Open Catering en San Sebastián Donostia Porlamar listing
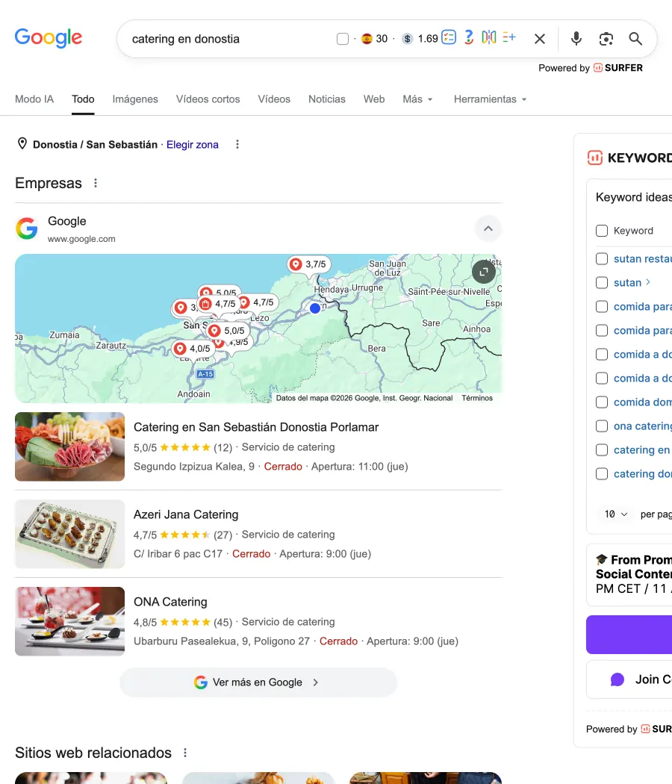 click(256, 427)
